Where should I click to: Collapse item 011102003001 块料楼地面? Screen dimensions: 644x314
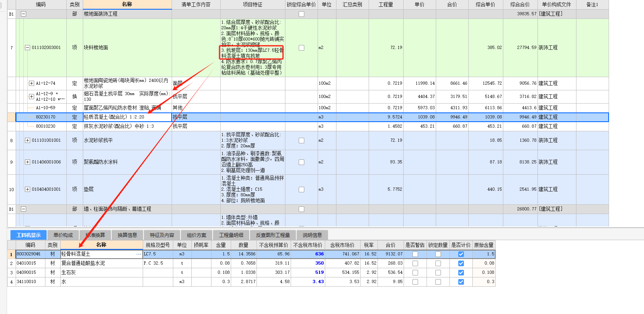pyautogui.click(x=27, y=48)
